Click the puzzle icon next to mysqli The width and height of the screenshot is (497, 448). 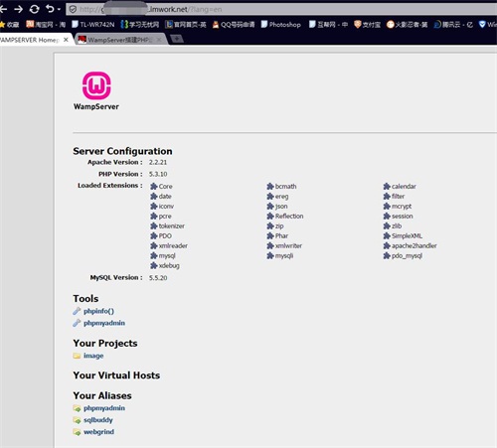coord(270,255)
